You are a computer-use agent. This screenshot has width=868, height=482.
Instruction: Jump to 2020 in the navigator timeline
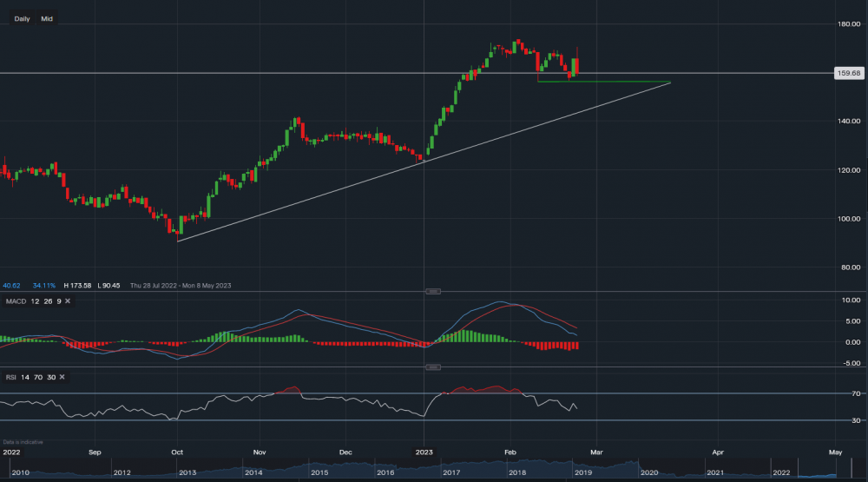coord(648,472)
